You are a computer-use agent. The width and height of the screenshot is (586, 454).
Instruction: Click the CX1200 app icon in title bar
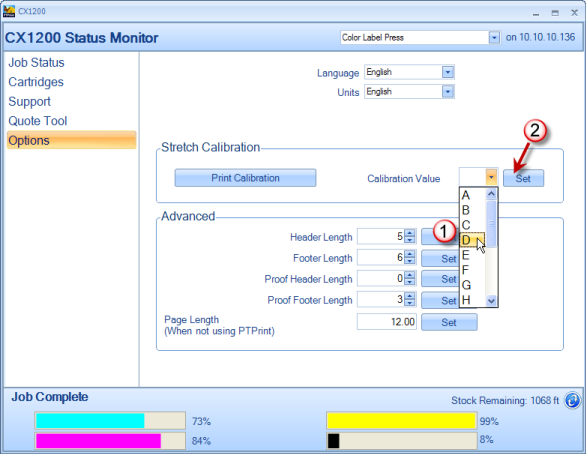(9, 11)
